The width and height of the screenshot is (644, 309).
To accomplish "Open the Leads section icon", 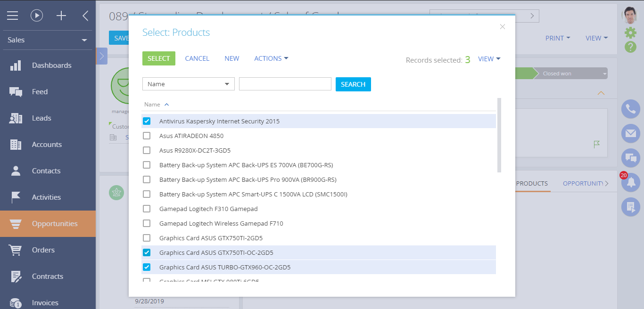I will point(16,118).
